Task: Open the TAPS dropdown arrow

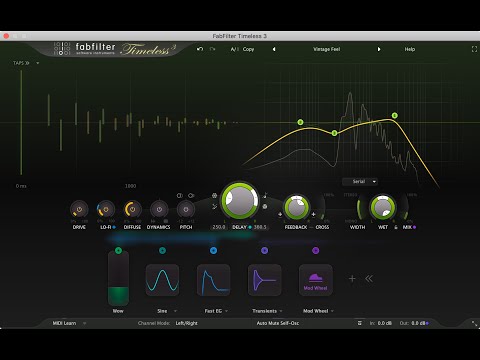Action: click(x=38, y=63)
